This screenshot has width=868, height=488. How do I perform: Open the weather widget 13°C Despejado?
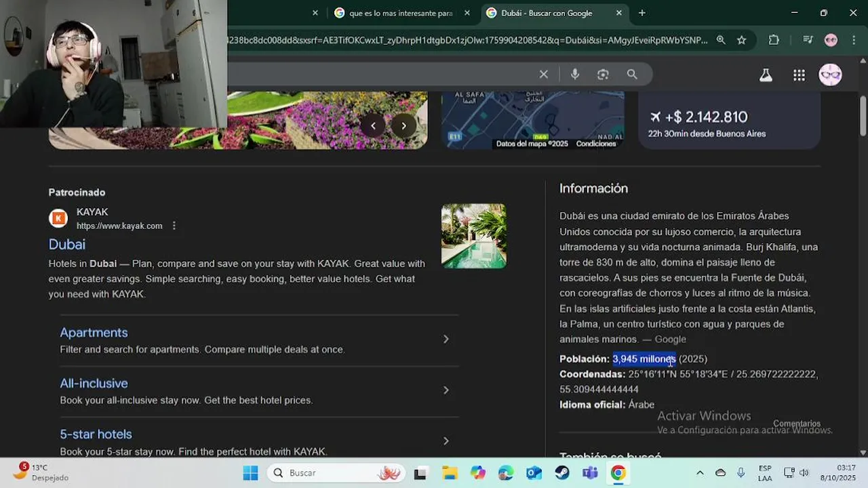pos(41,472)
